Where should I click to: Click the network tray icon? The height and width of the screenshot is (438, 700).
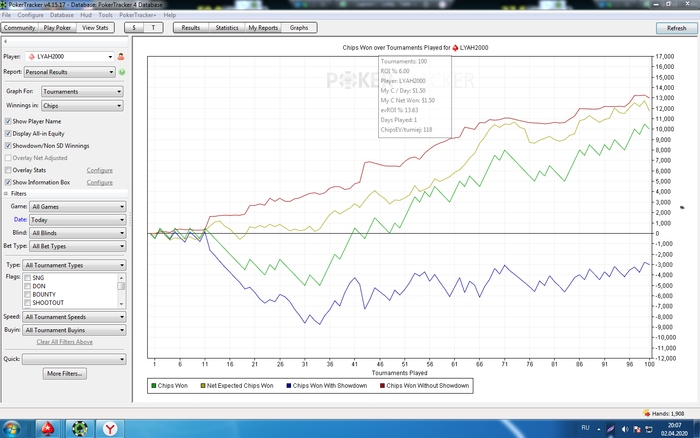(x=649, y=429)
